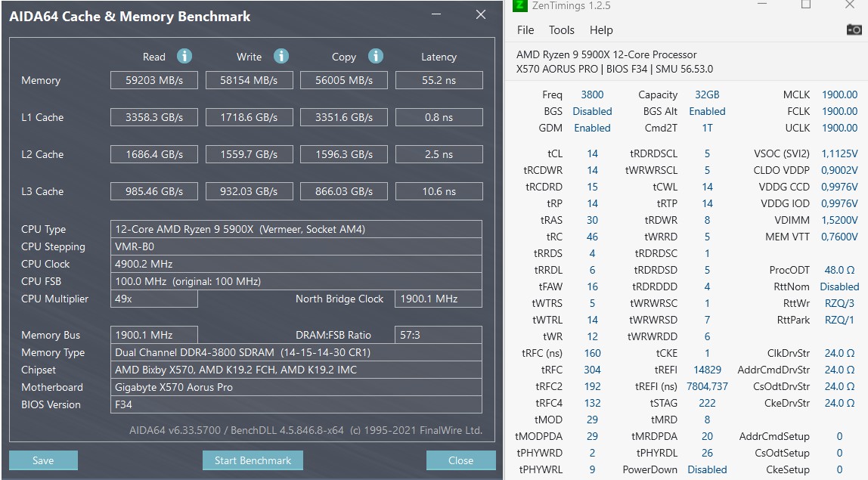Image resolution: width=868 pixels, height=480 pixels.
Task: Click the BIOS Version field F34
Action: point(296,404)
